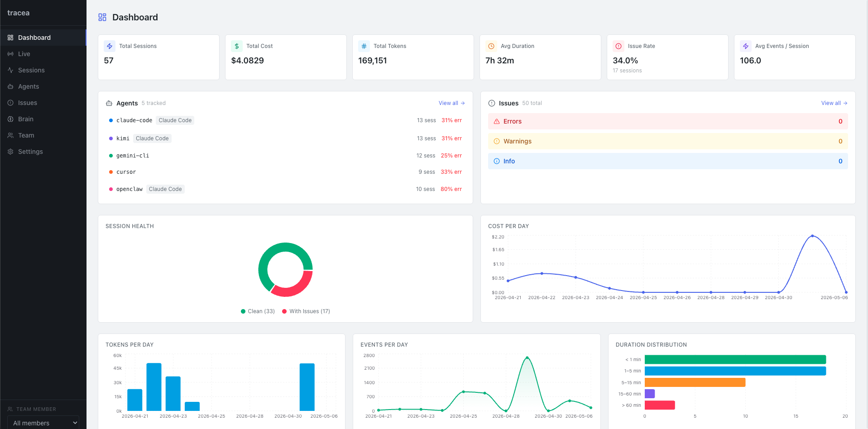The height and width of the screenshot is (429, 868).
Task: Open the Issues page from sidebar
Action: [43, 103]
